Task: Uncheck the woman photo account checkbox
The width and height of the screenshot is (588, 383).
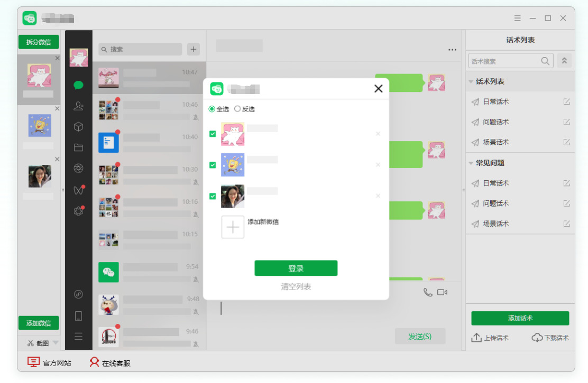Action: point(213,196)
